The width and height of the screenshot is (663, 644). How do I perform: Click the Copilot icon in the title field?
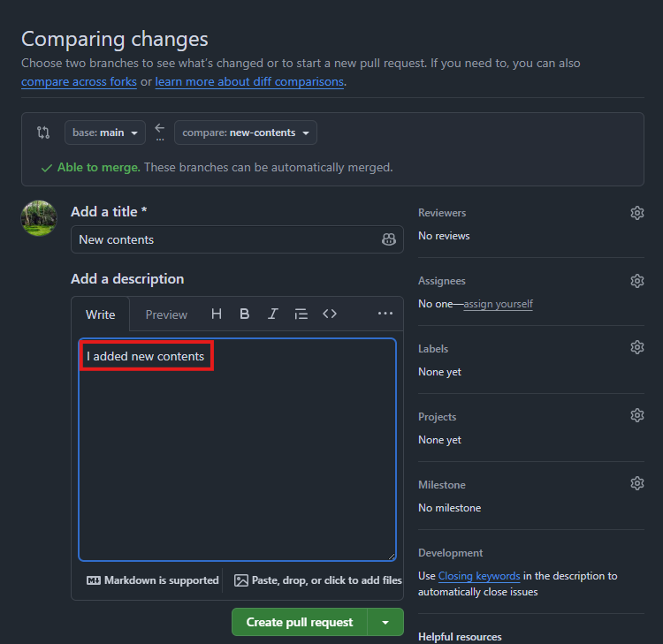pyautogui.click(x=389, y=239)
